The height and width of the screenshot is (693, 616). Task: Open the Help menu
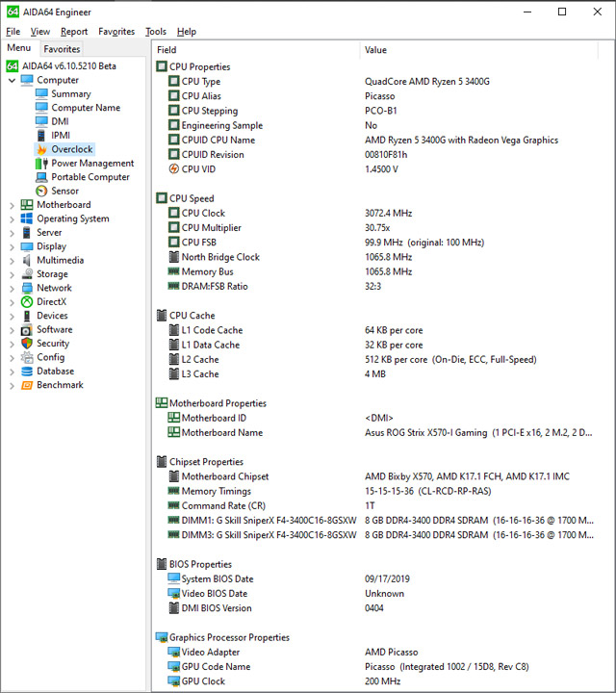pyautogui.click(x=187, y=32)
